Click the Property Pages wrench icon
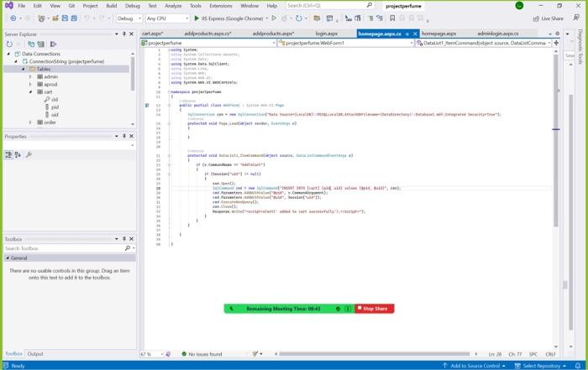 point(29,154)
